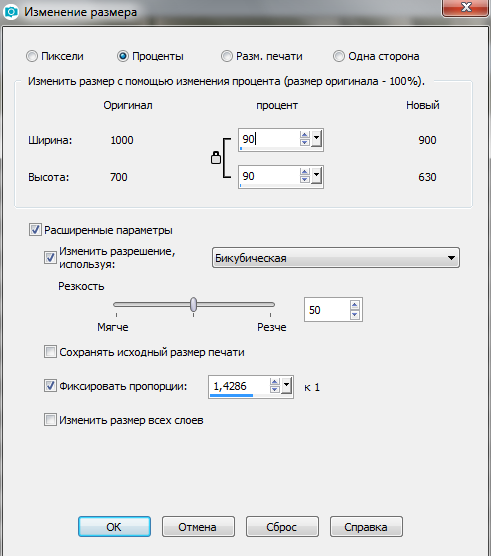Click the процент column header

277,105
